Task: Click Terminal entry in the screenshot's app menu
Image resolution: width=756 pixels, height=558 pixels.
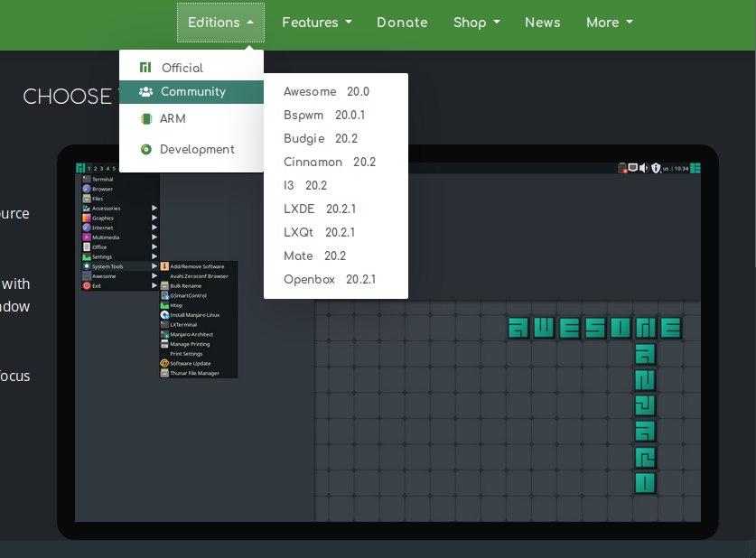Action: tap(119, 180)
